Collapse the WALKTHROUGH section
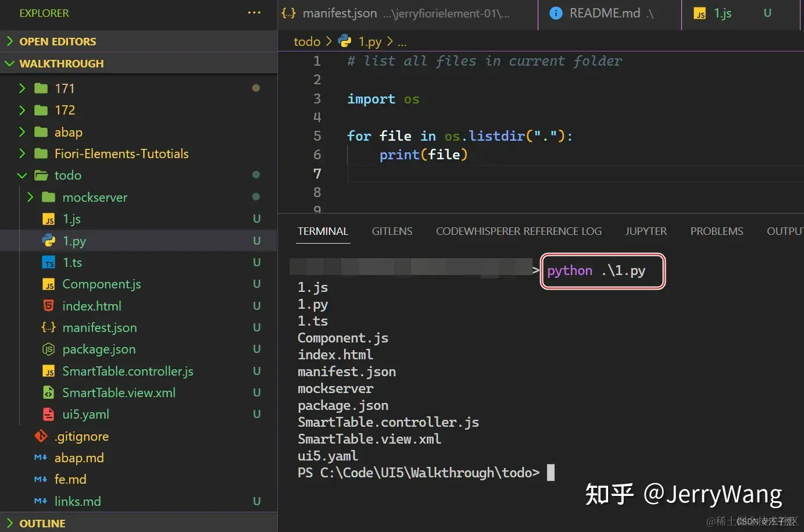 pos(138,63)
